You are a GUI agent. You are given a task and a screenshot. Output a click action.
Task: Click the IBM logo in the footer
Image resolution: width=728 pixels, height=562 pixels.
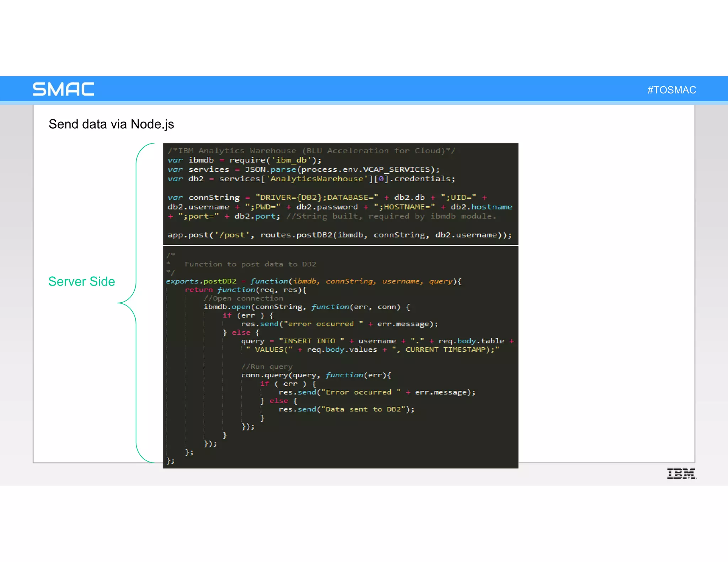pos(681,474)
